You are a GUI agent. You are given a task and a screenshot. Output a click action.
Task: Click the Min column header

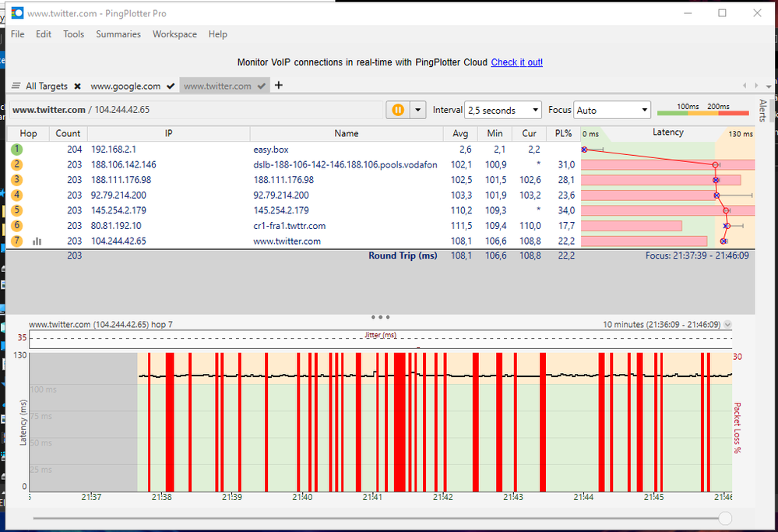point(495,133)
